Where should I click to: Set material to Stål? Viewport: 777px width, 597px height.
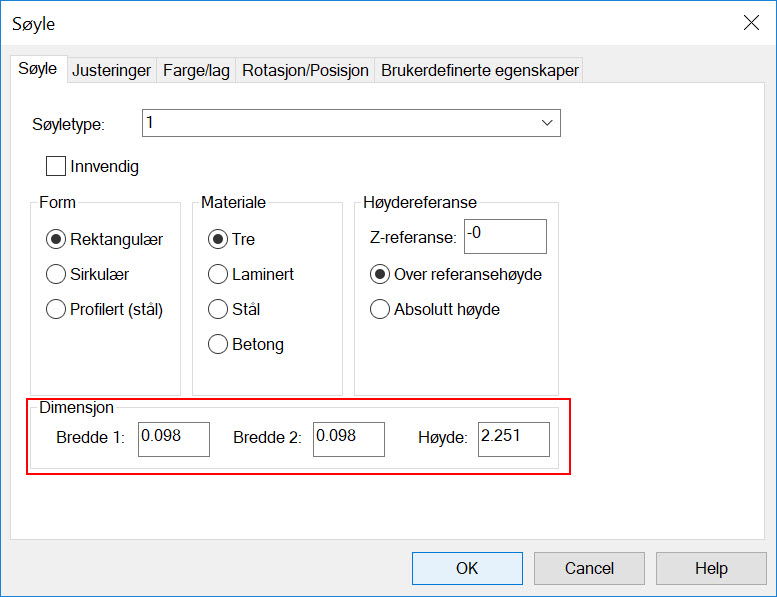[218, 309]
